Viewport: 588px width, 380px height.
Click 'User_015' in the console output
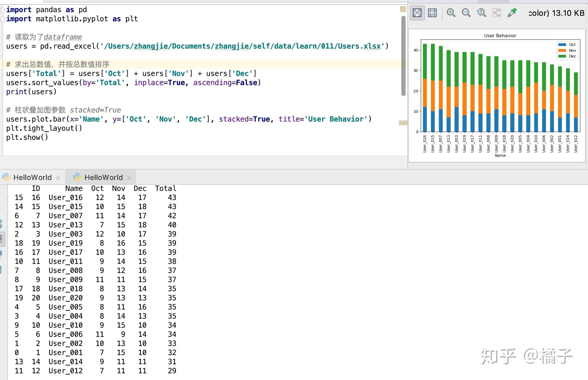[66, 207]
